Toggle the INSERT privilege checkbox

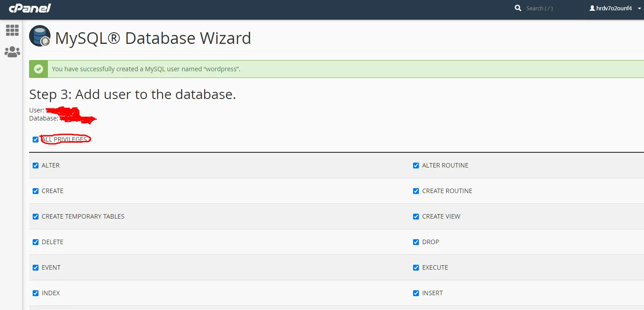pos(416,293)
